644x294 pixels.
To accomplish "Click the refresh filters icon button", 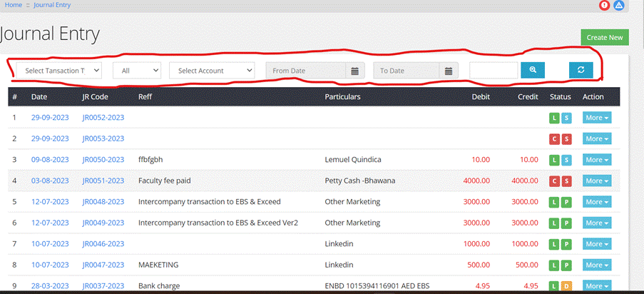I will pos(581,70).
